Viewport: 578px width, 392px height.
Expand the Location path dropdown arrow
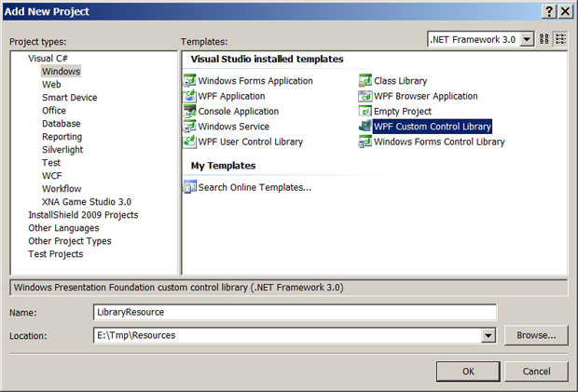click(488, 335)
